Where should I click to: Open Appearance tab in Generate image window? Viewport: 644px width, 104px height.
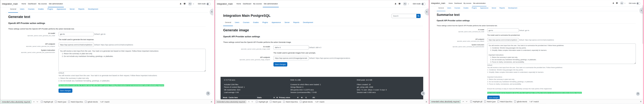tap(276, 22)
